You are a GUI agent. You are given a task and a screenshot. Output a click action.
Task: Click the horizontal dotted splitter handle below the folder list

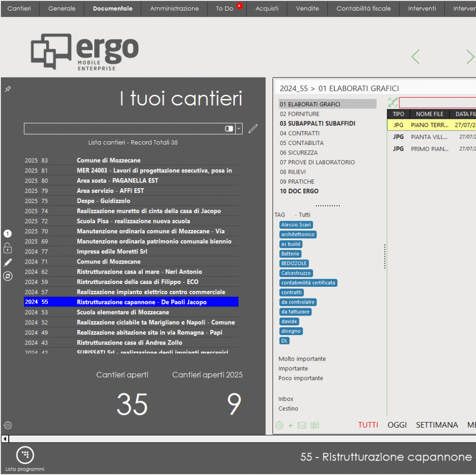pyautogui.click(x=328, y=205)
